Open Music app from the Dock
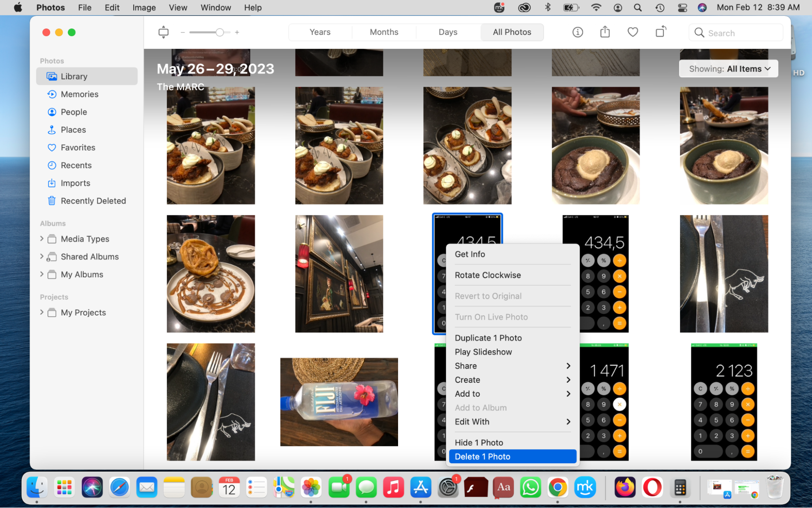812x508 pixels. tap(393, 487)
